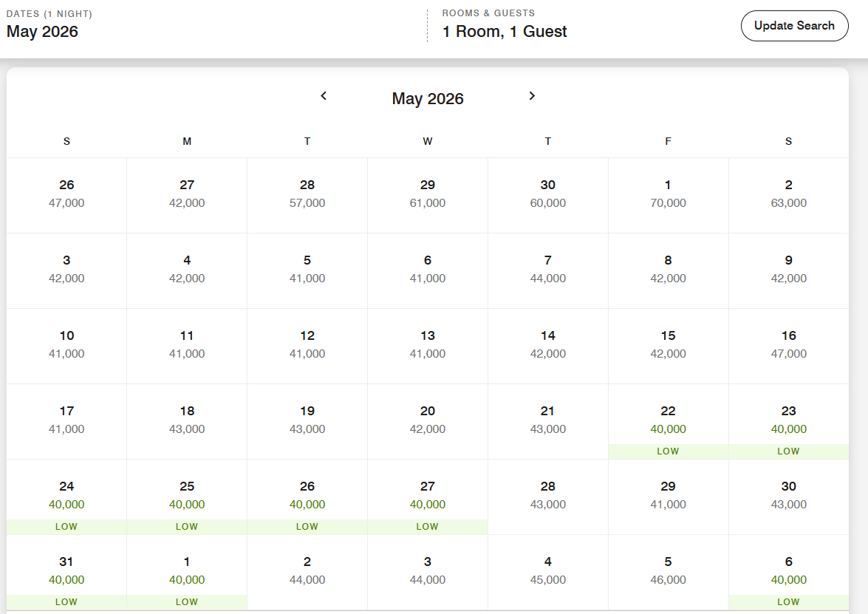Viewport: 868px width, 614px height.
Task: Click the May 2026 calendar title
Action: tap(427, 98)
